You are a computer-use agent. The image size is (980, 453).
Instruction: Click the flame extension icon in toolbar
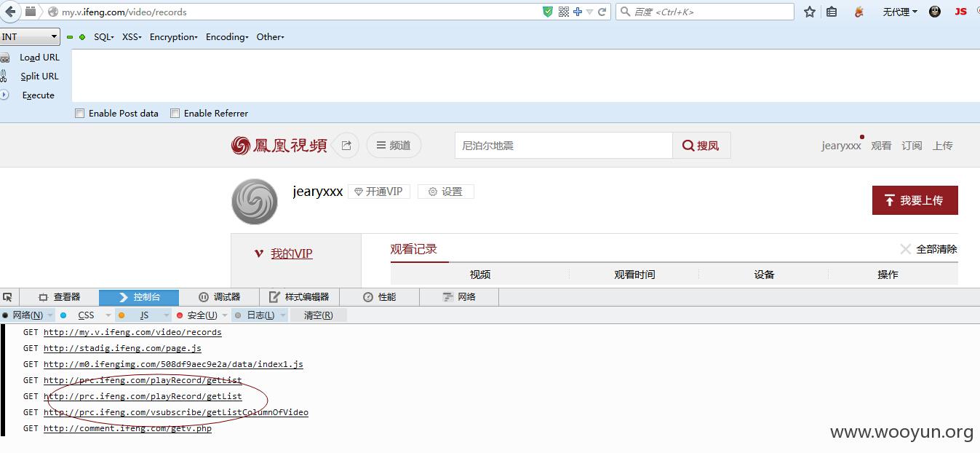(x=859, y=12)
